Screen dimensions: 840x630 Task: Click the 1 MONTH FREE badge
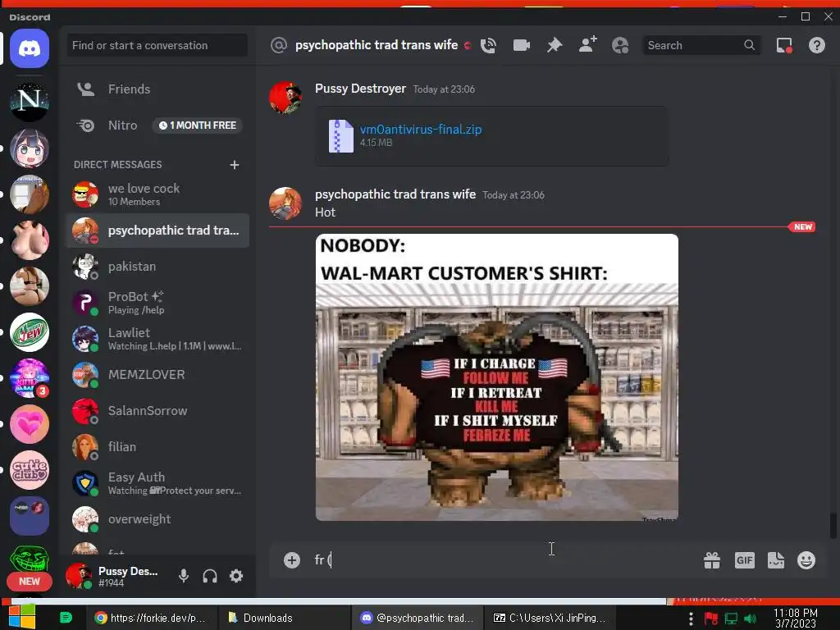coord(198,126)
